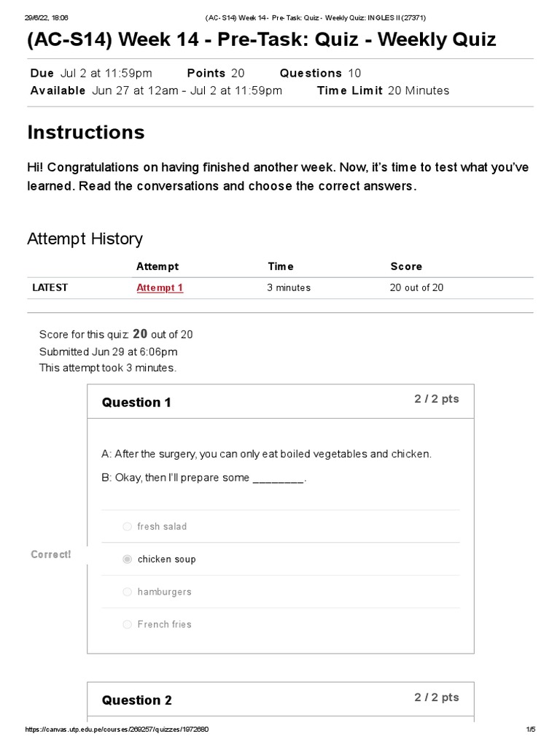Open the Attempt 1 link

(x=160, y=287)
